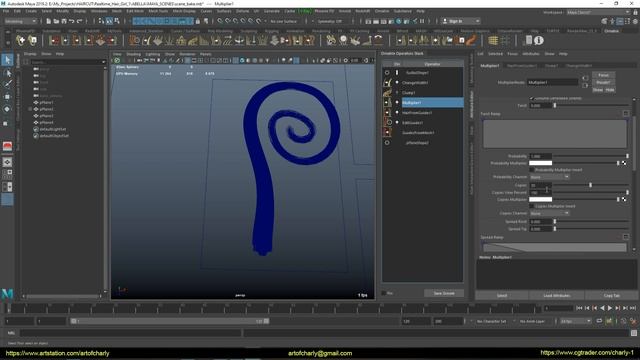Click the Save Groom button
Screen dimensions: 640x360
click(444, 293)
